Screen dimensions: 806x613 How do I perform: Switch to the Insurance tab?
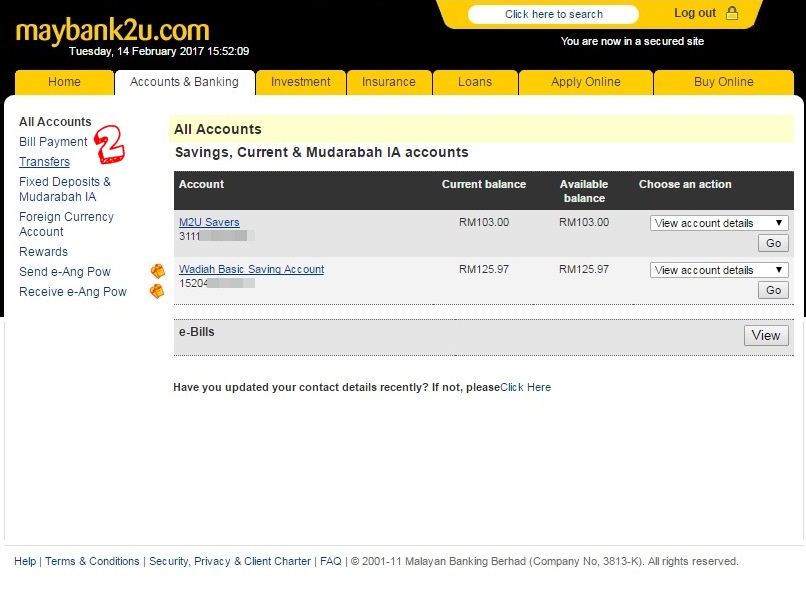click(x=389, y=82)
